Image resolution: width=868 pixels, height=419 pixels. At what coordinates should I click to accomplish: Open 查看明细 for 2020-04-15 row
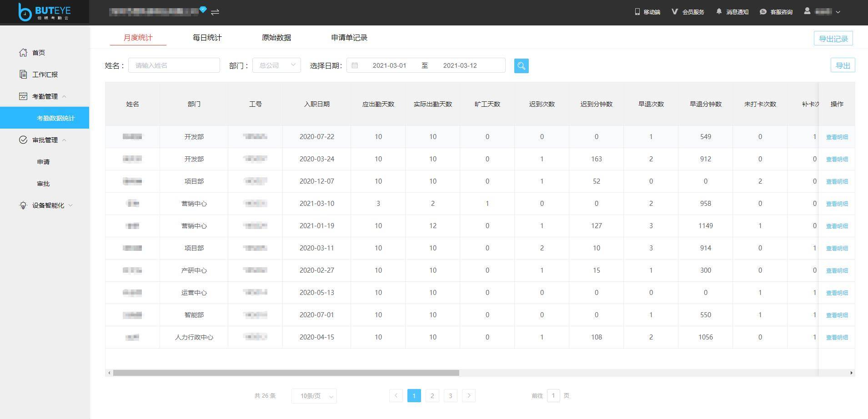coord(837,337)
